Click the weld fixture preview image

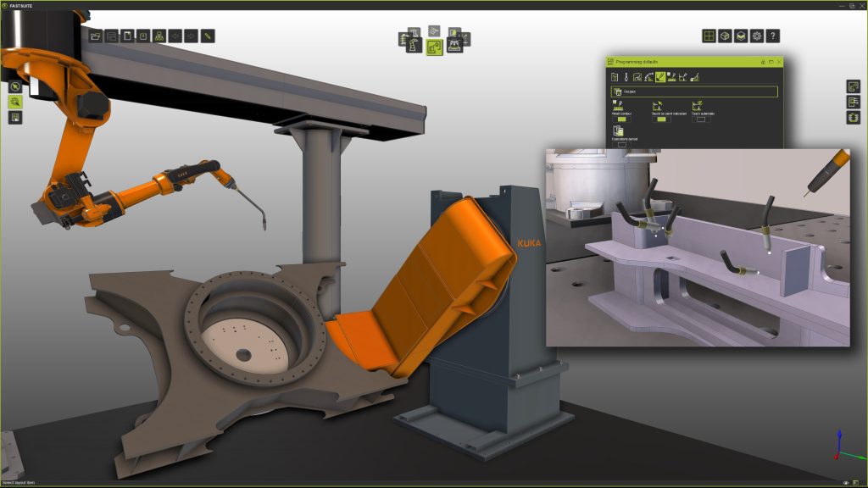(x=697, y=247)
